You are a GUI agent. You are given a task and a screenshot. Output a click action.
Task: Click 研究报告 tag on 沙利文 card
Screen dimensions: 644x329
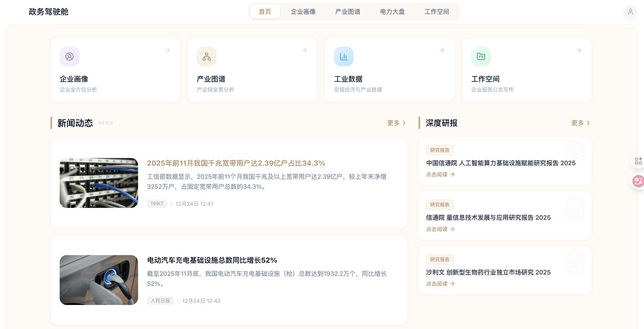click(440, 260)
